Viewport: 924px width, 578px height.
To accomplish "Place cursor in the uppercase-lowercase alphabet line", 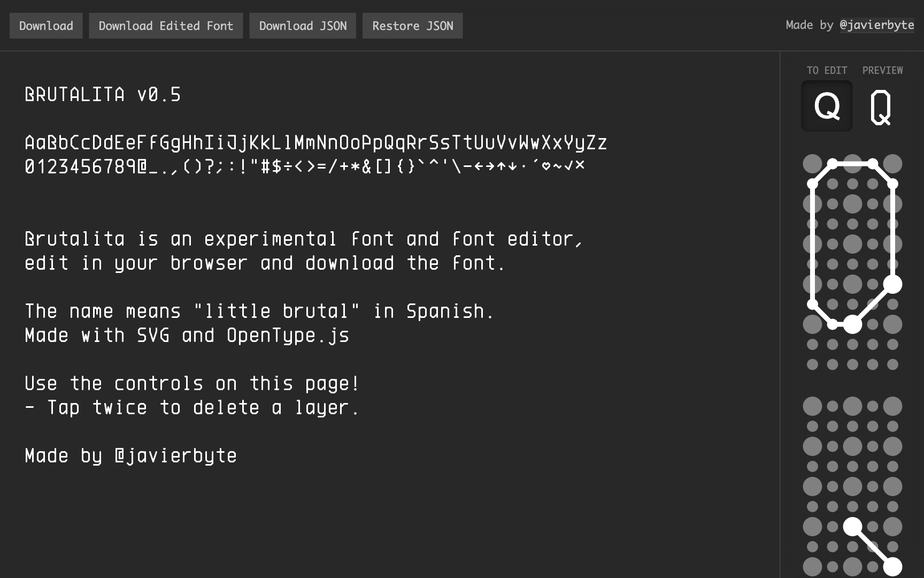I will coord(315,143).
